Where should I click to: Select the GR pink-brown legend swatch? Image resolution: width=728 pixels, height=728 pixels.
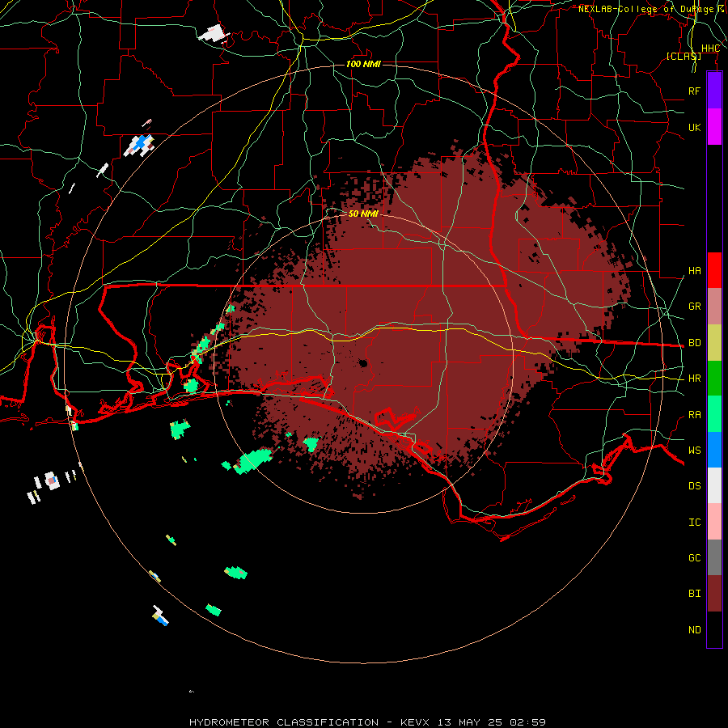pyautogui.click(x=714, y=306)
